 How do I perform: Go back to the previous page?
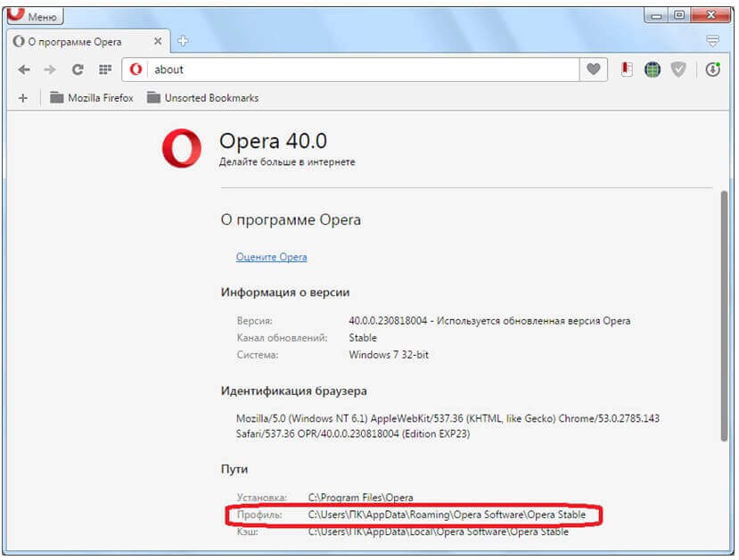click(x=24, y=70)
